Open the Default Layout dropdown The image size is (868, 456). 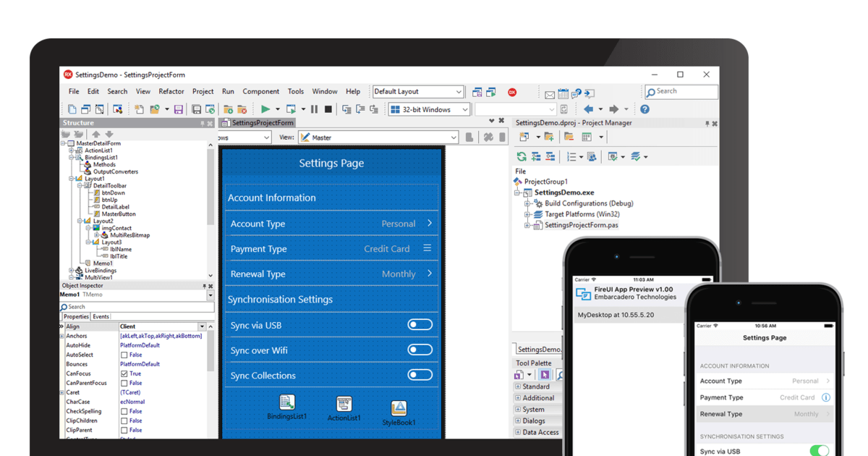click(x=459, y=91)
